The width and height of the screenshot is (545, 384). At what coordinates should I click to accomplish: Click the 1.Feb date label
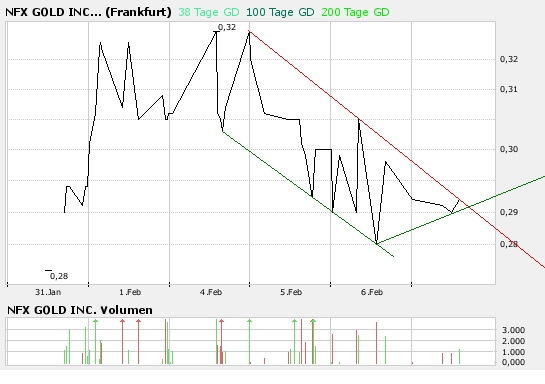click(130, 292)
